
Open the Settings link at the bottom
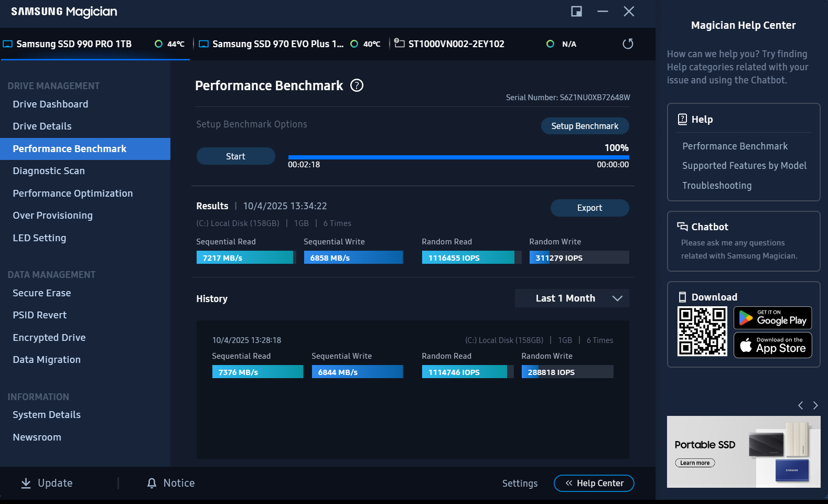click(520, 484)
